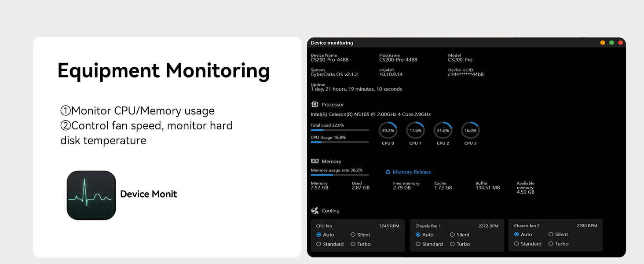Click the Cooling section fan icon
Screen dimensions: 644x264
tap(315, 210)
